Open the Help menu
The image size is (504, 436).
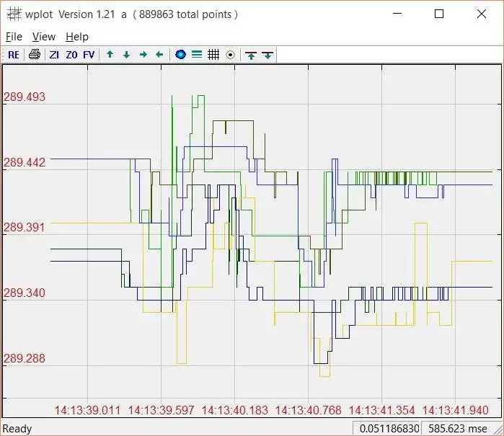pos(77,37)
